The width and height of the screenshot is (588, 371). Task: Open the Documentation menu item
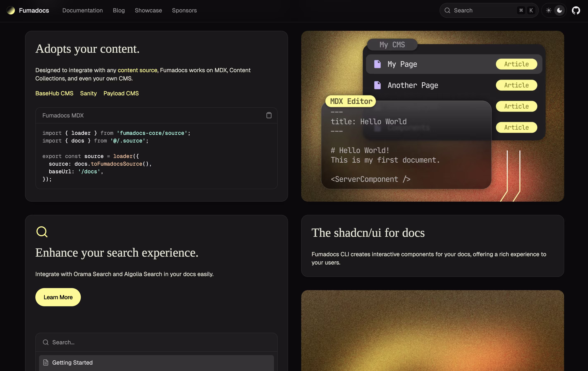point(82,10)
